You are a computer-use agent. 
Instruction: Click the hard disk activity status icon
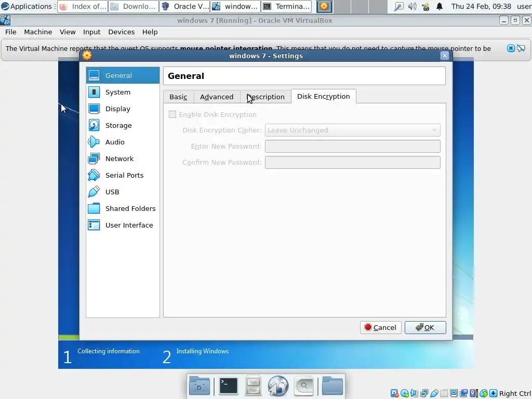click(395, 393)
